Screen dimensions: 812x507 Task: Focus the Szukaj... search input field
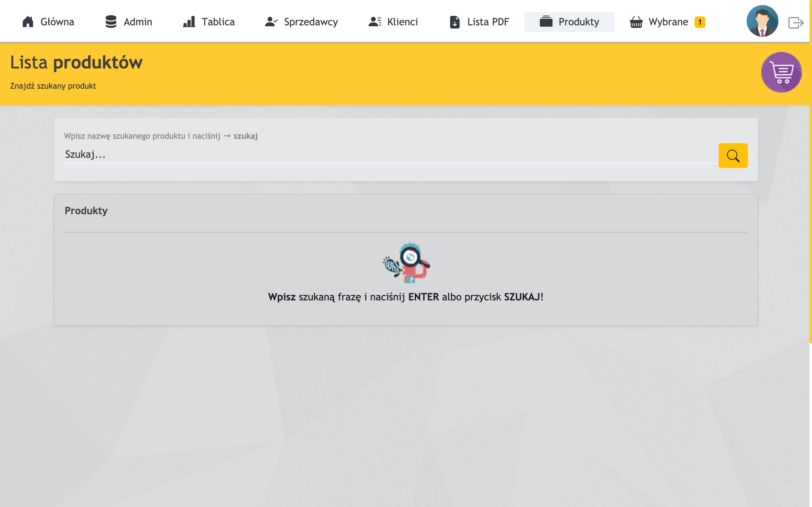[389, 155]
